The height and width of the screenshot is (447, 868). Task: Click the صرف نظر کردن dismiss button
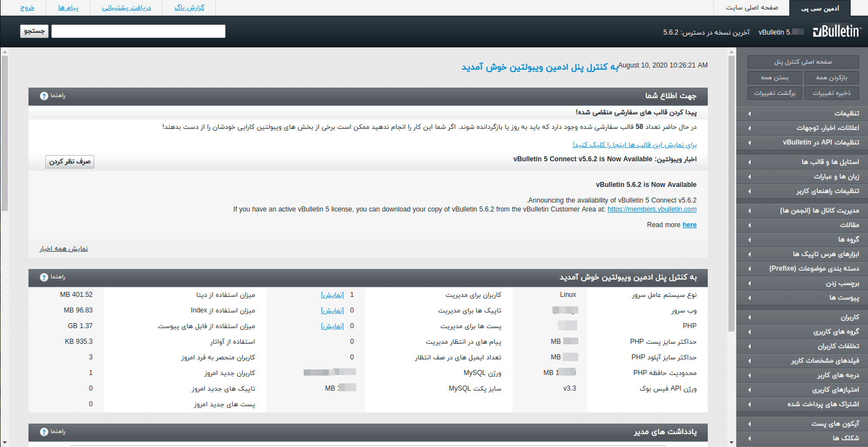pyautogui.click(x=70, y=162)
